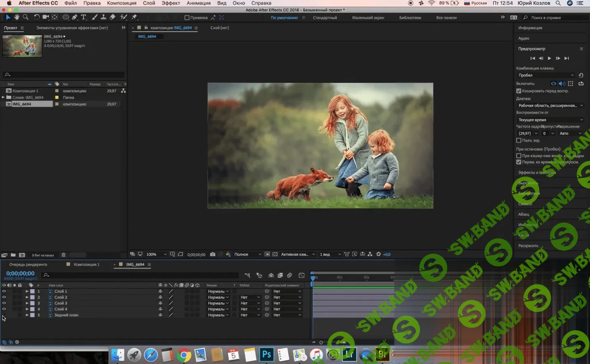Hide layer Слой 2 using its eye icon
Screen dimensions: 590x364
(x=4, y=297)
